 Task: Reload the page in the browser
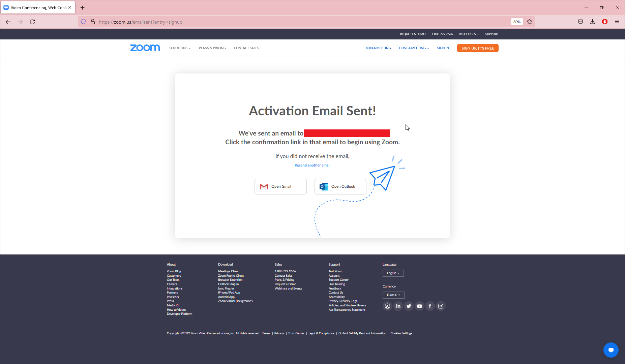tap(32, 22)
